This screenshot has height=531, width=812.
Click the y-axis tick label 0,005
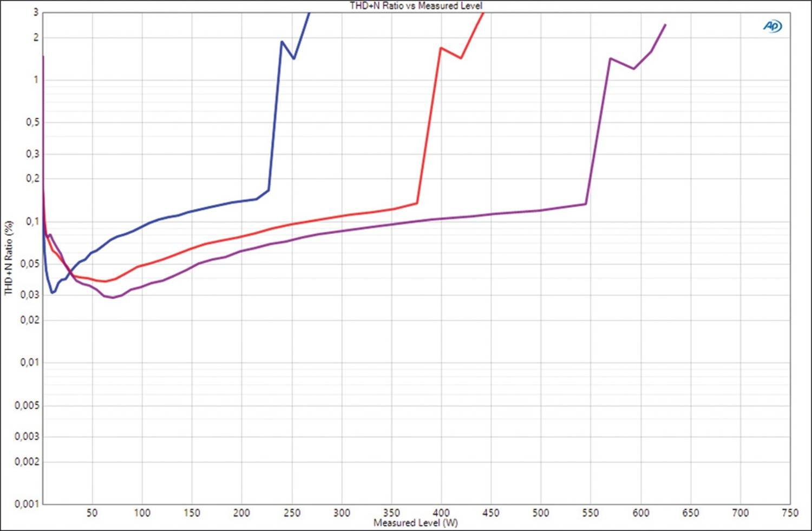(x=27, y=405)
